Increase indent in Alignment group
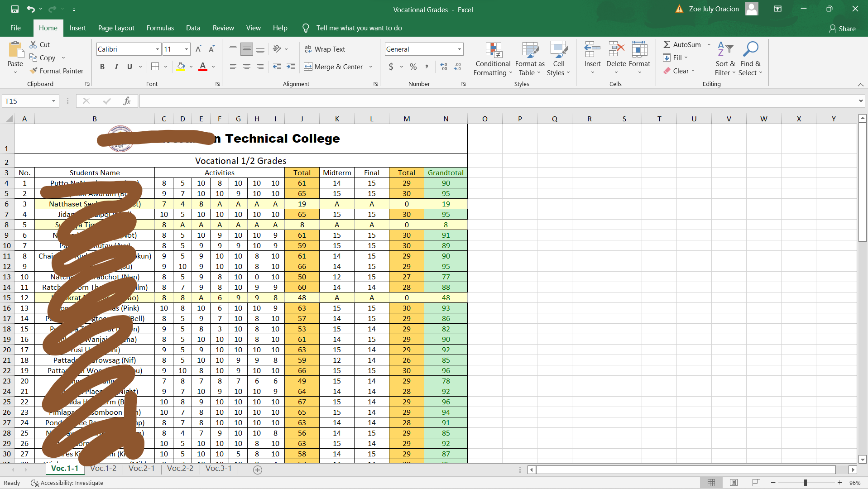This screenshot has width=868, height=489. point(291,67)
